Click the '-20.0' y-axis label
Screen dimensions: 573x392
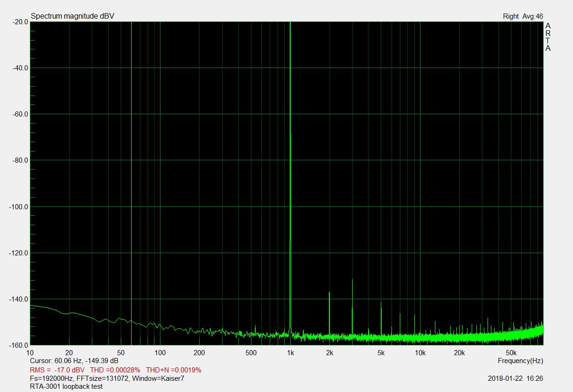tap(20, 22)
